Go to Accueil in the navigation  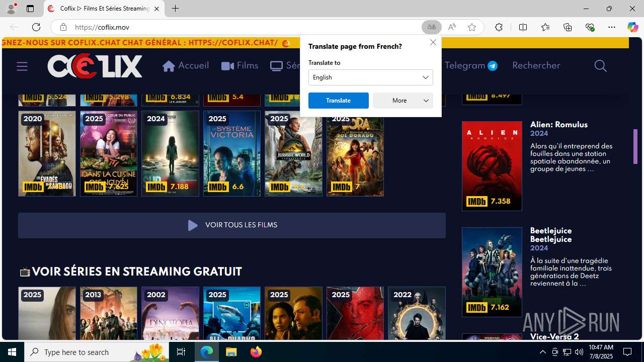point(186,66)
